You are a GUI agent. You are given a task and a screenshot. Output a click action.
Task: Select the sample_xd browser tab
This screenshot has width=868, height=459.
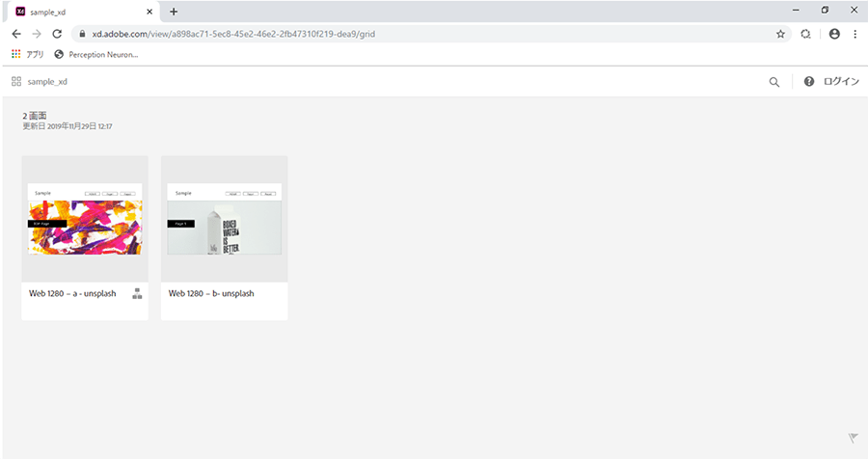[83, 12]
